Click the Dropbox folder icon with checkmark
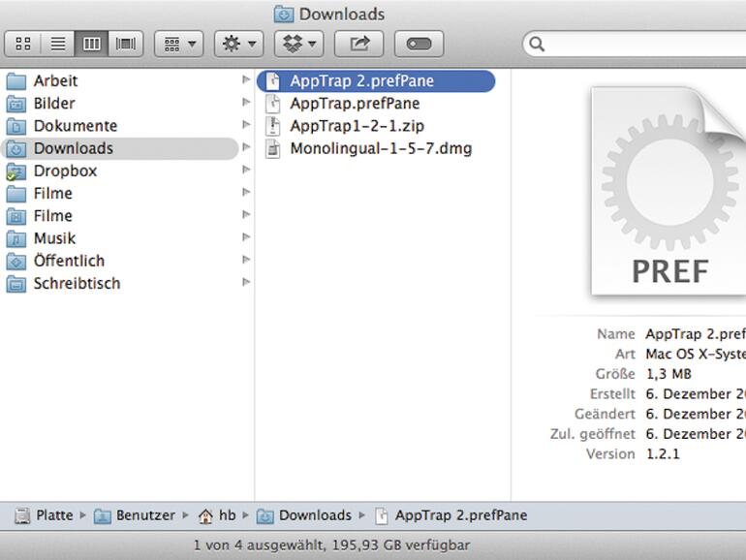Viewport: 746px width, 560px height. coord(16,171)
